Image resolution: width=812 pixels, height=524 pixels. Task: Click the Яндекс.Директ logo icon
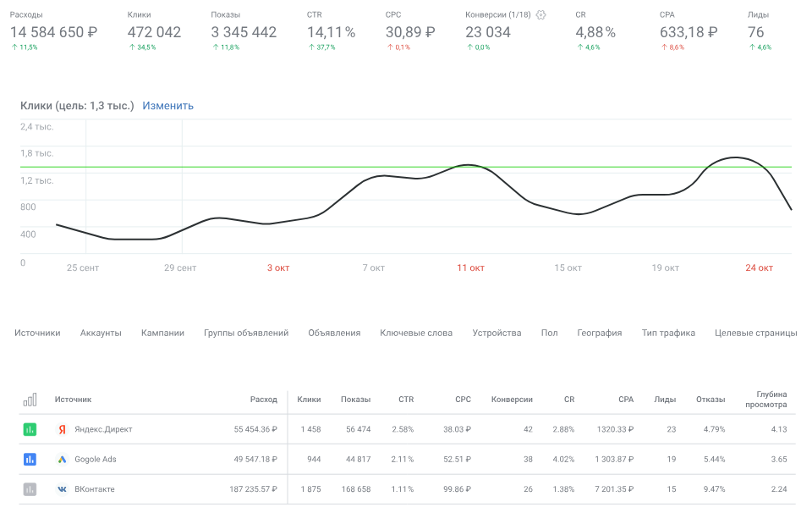pyautogui.click(x=62, y=429)
